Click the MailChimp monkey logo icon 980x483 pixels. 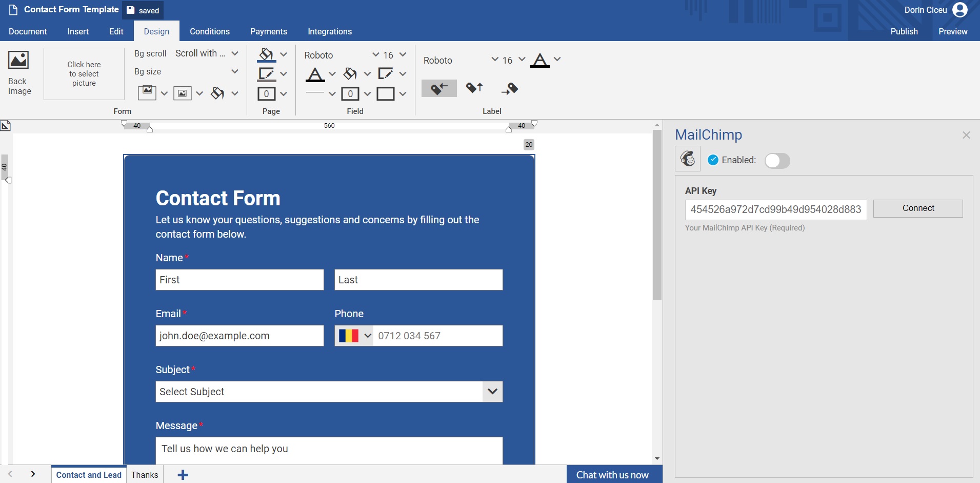[x=687, y=159]
